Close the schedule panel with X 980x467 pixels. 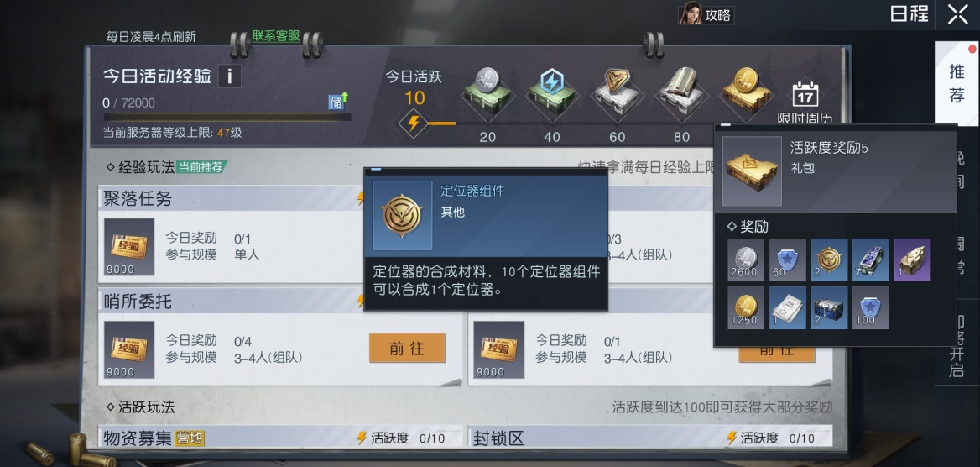[957, 13]
